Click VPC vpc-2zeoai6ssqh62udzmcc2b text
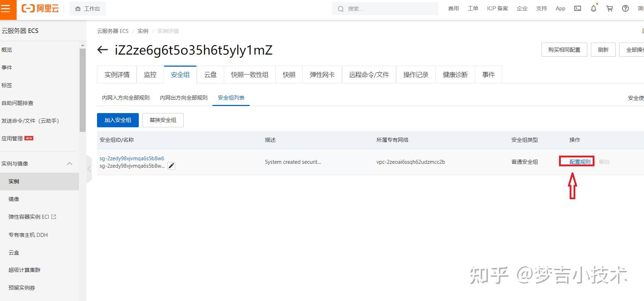Screen dimensions: 644x301 click(411, 162)
